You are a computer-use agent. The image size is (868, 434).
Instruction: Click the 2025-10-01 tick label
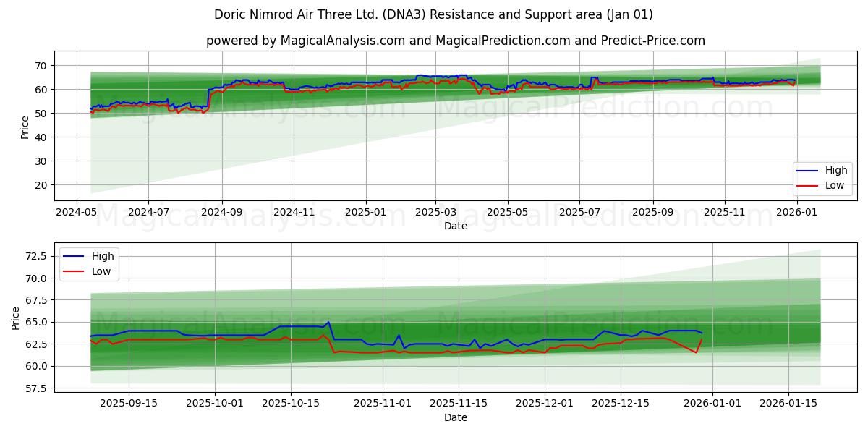pos(216,404)
